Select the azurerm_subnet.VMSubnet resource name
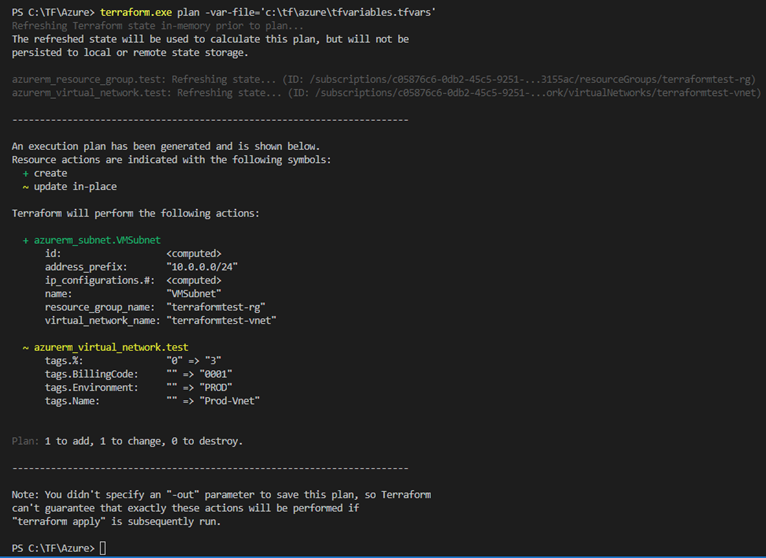The width and height of the screenshot is (766, 558). [97, 240]
